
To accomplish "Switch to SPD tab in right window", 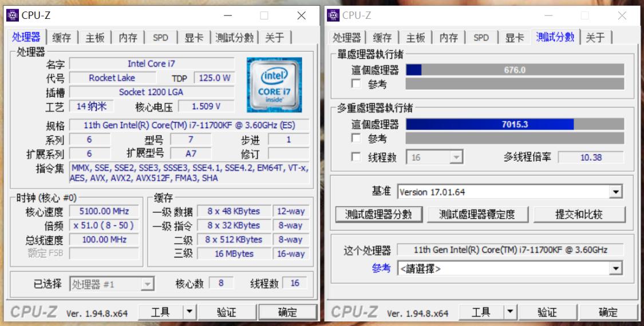I will coord(481,38).
